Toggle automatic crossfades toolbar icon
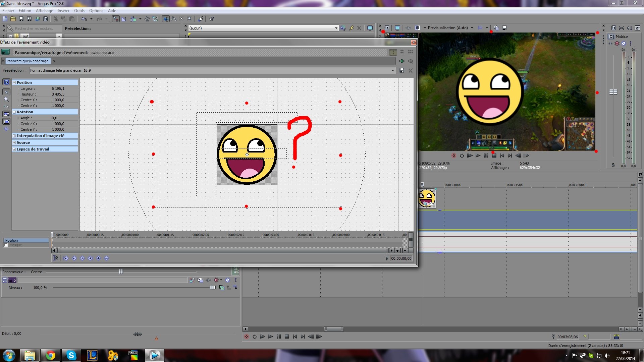 coord(124,19)
